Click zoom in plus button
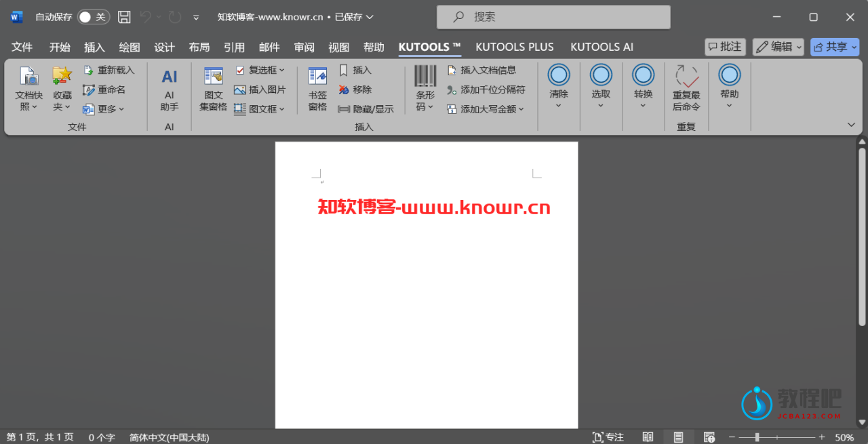 tap(822, 437)
